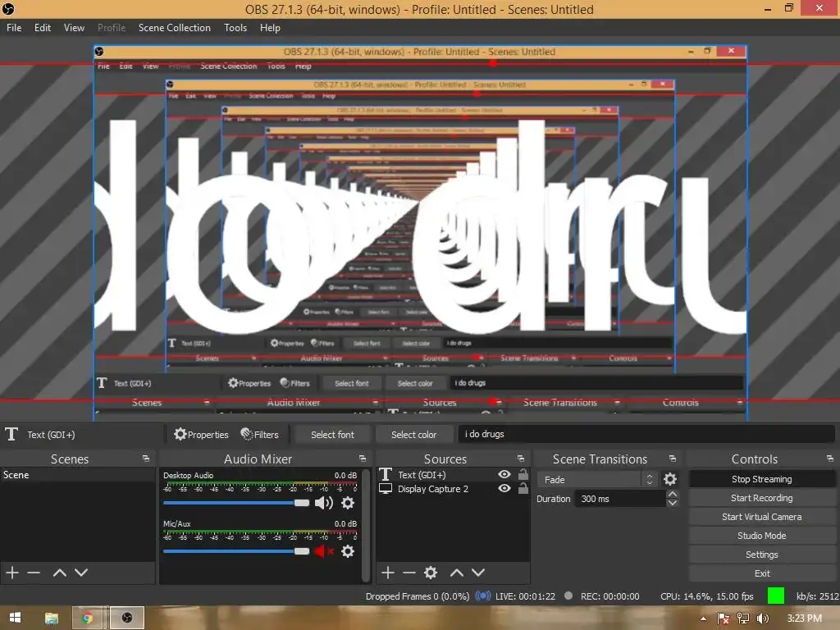Viewport: 840px width, 630px height.
Task: Click the Select color button
Action: click(x=413, y=435)
